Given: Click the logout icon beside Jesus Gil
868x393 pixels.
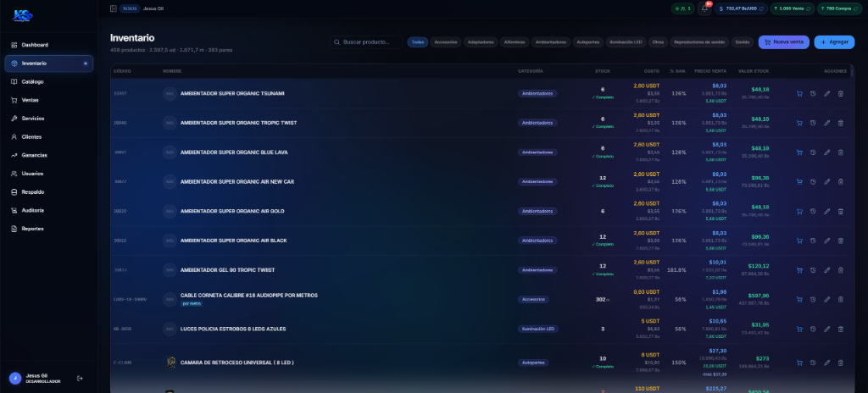Looking at the screenshot, I should pos(80,378).
